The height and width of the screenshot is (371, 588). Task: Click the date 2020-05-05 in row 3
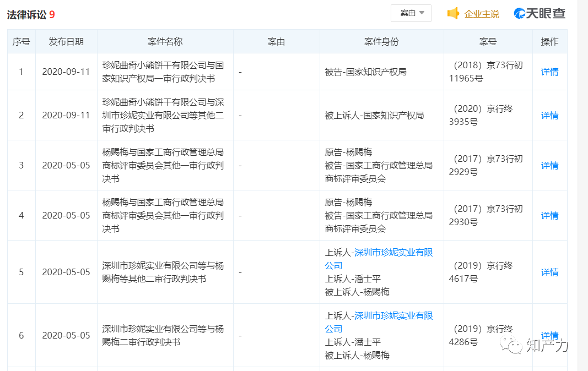(x=66, y=165)
